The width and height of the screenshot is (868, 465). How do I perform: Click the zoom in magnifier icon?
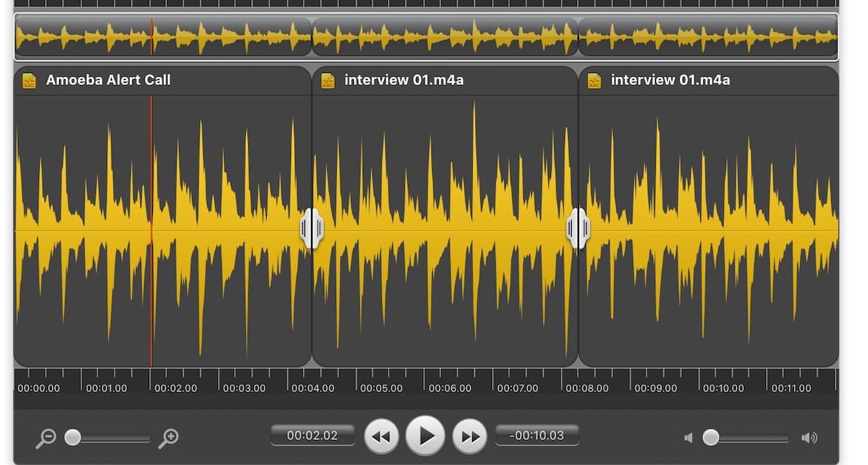tap(168, 438)
